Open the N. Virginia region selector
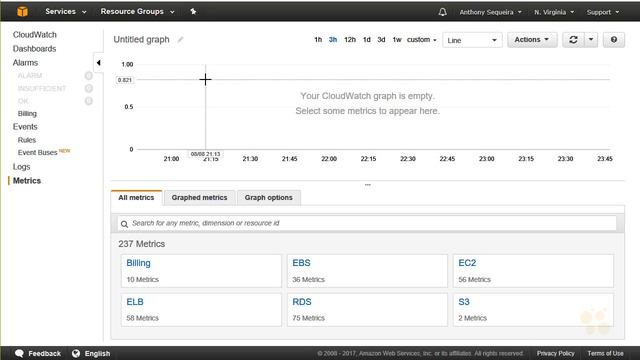The image size is (640, 360). click(x=554, y=12)
